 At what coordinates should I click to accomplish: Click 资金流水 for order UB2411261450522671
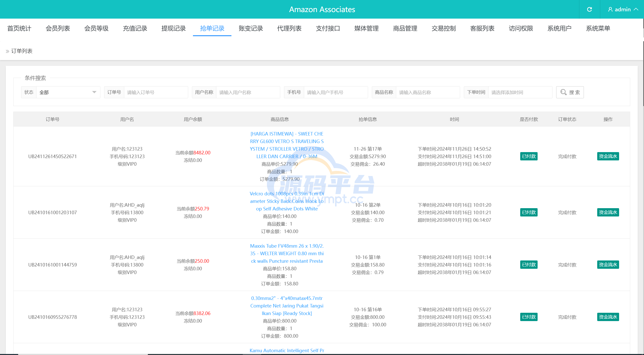tap(608, 156)
